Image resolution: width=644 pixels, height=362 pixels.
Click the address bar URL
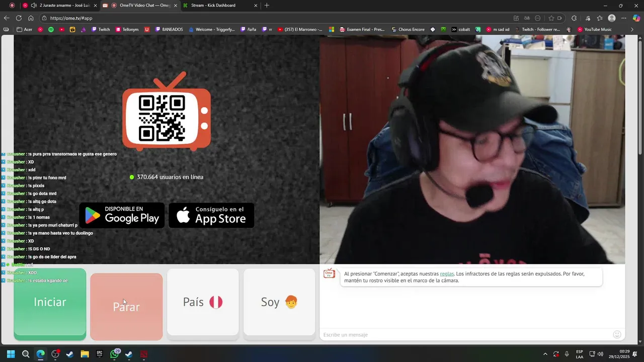pyautogui.click(x=71, y=18)
